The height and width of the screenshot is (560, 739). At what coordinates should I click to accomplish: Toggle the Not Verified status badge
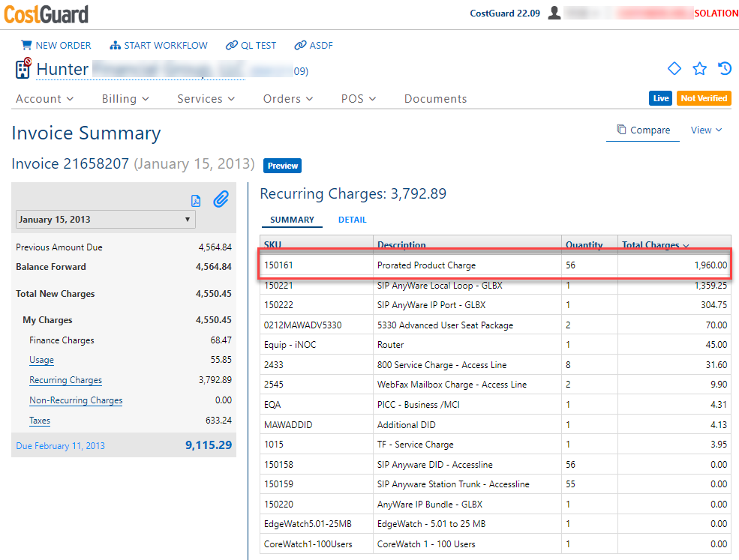coord(704,97)
